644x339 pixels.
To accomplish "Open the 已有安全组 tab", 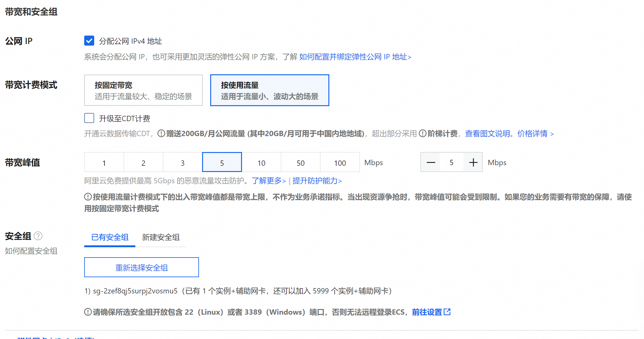I will 110,237.
